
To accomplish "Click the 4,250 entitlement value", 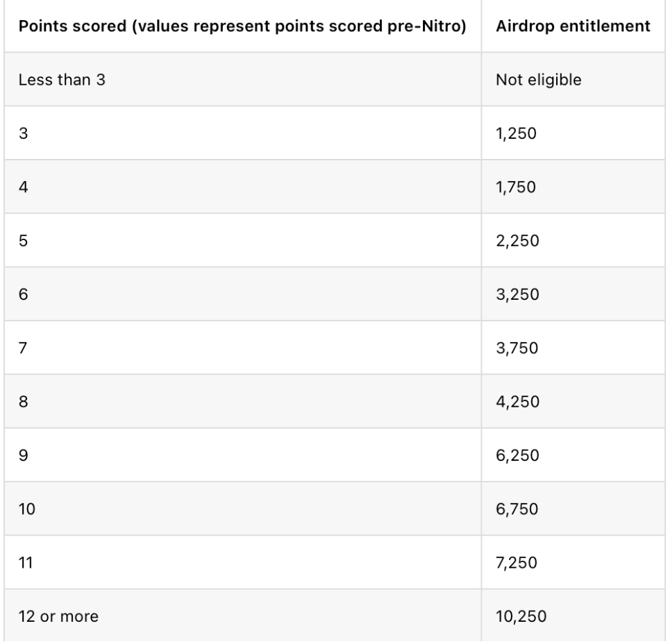I will click(518, 402).
